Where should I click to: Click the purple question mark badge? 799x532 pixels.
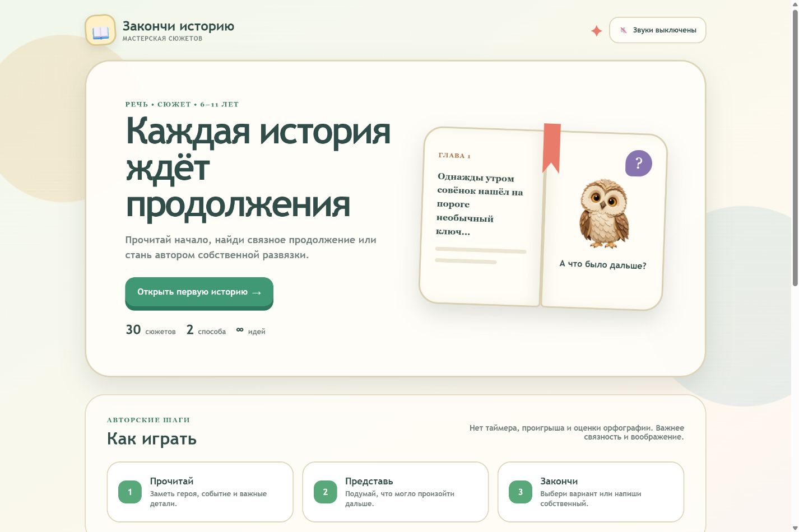coord(638,163)
